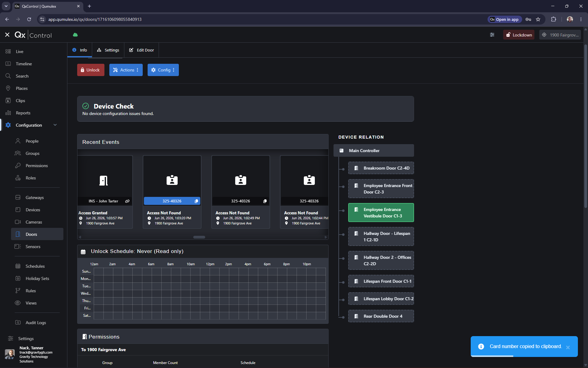Open Places in the sidebar

coord(21,88)
